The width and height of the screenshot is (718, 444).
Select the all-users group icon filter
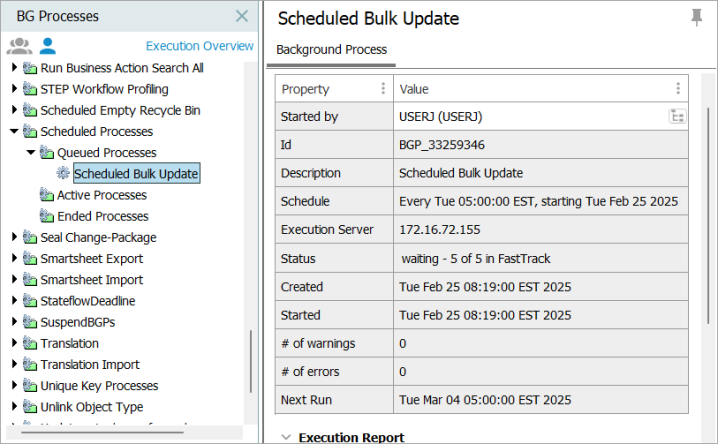[19, 46]
